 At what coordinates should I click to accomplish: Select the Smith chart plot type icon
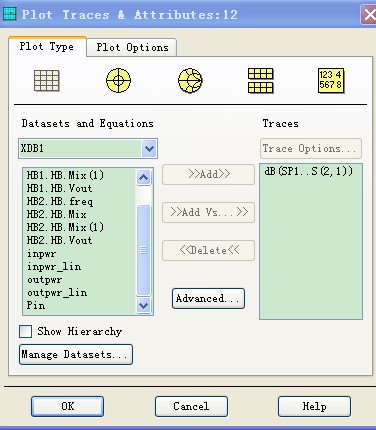190,81
